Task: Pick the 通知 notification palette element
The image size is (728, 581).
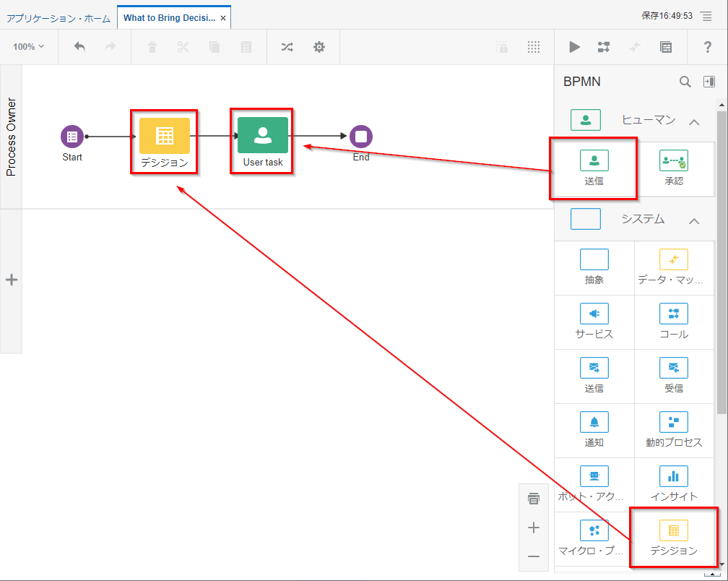Action: pyautogui.click(x=594, y=430)
